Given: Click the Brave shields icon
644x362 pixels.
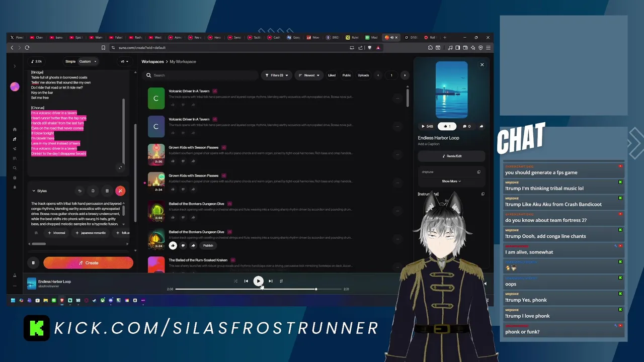Looking at the screenshot, I should point(370,48).
